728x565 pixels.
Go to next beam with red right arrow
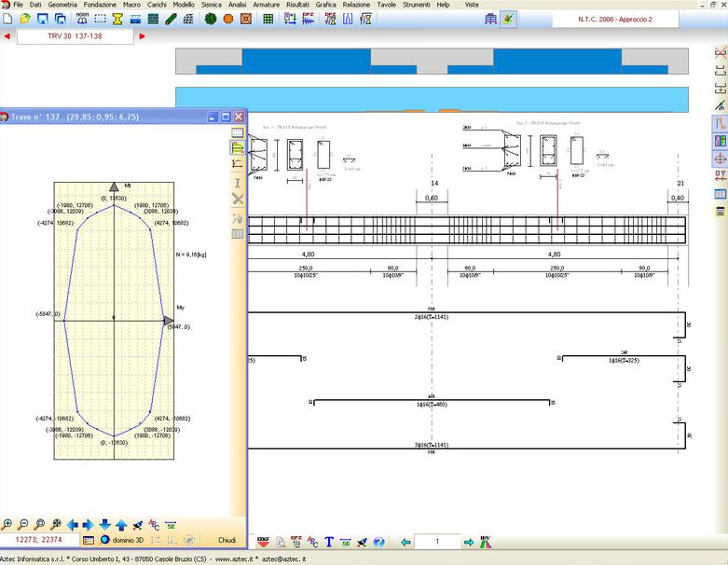click(x=143, y=36)
